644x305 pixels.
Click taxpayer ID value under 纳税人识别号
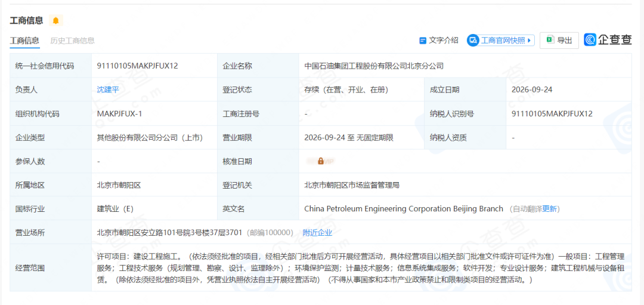point(552,114)
